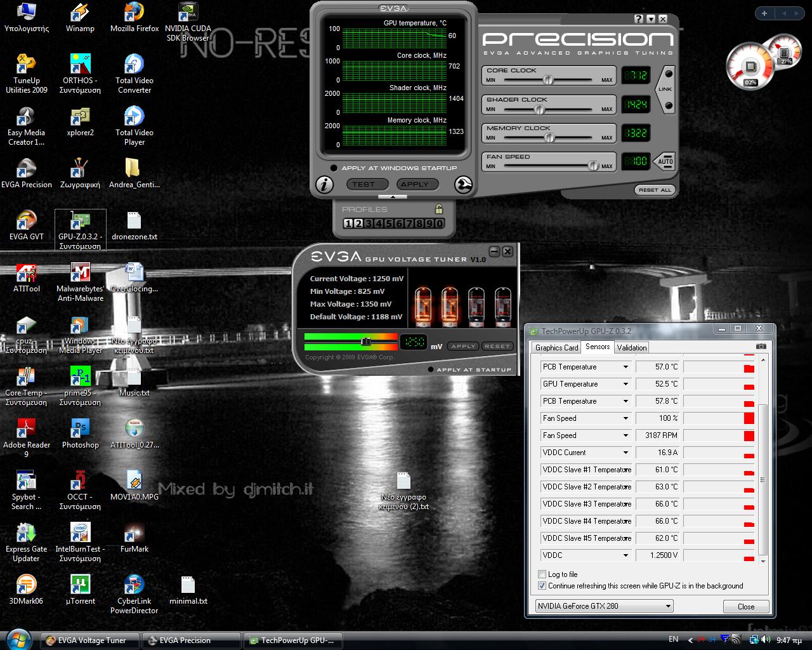Open Malwarebytes' Anti-Malware icon
Screen dimensions: 812x650
coord(80,282)
